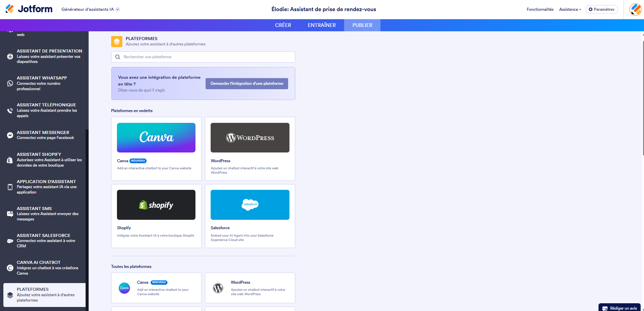Screen dimensions: 644x311
Task: Click the Canva AI Chatbot sidebar icon
Action: click(10, 268)
